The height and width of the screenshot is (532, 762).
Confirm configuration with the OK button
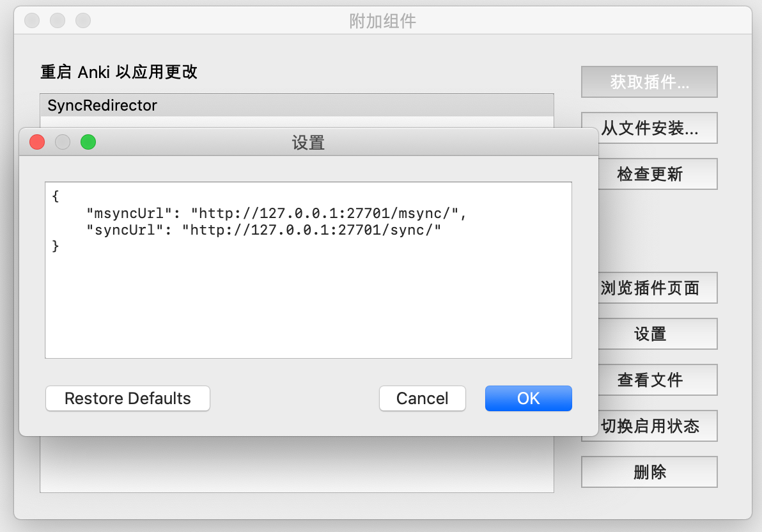[x=528, y=398]
